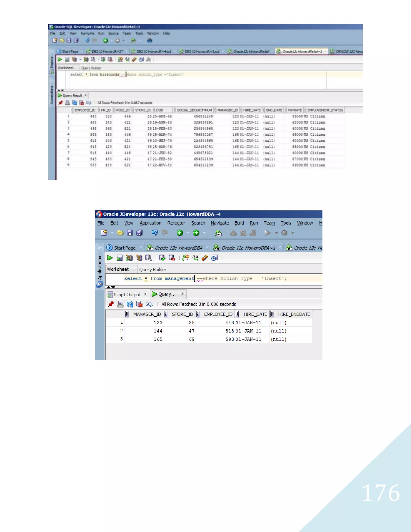
Task: Click Print icon in JDeveloper query result
Action: pos(120,304)
